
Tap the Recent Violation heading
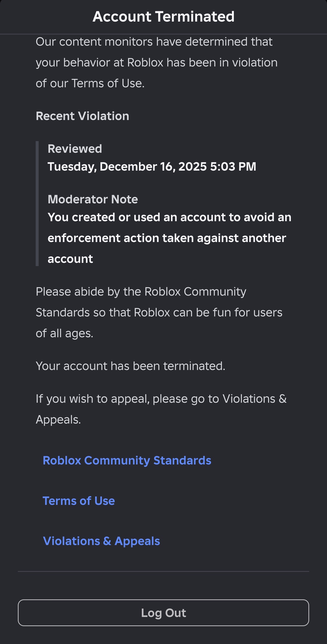[82, 116]
